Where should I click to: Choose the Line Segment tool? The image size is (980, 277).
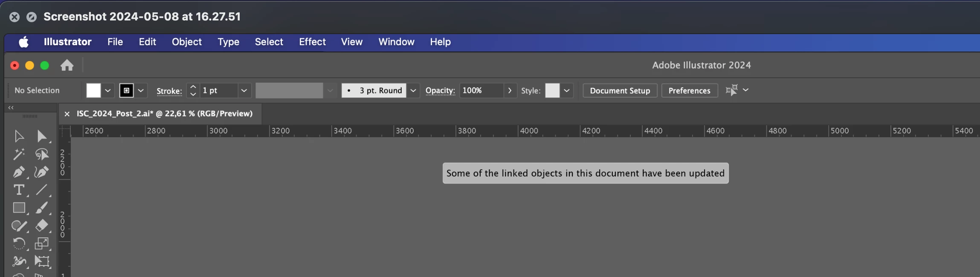click(42, 190)
